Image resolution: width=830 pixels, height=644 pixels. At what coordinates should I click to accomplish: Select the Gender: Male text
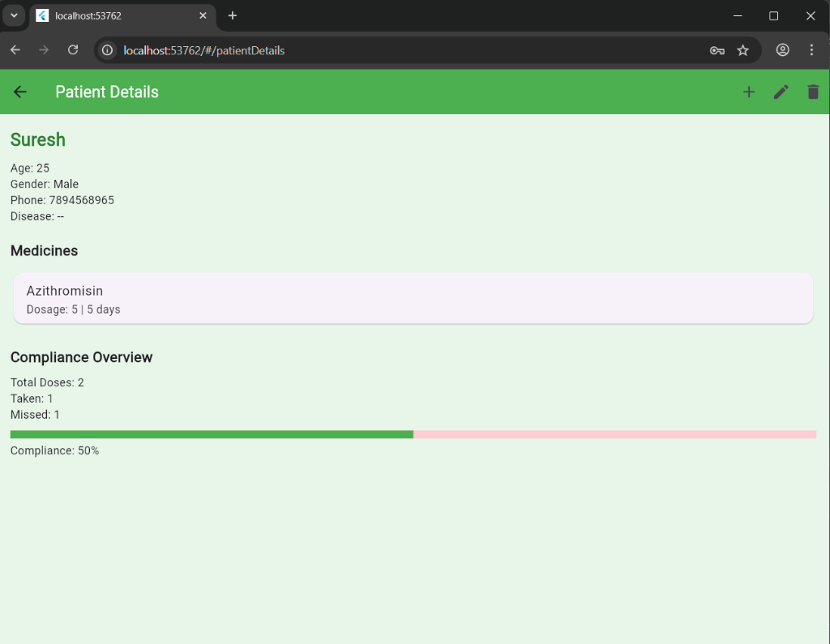(x=45, y=184)
